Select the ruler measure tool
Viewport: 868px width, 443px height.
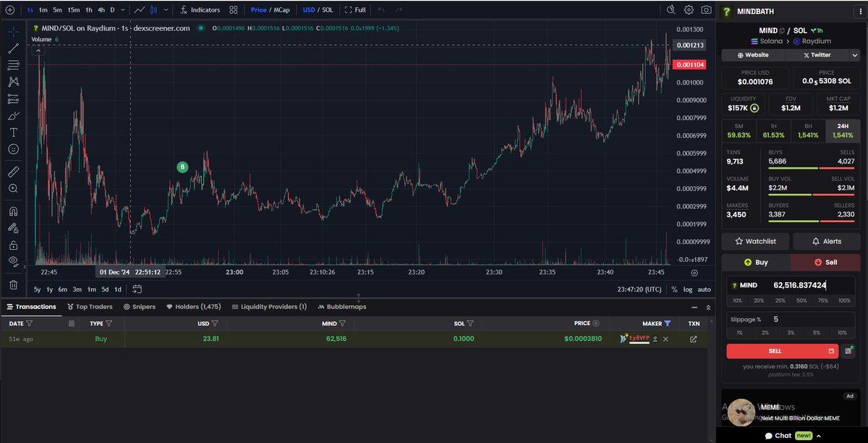point(13,172)
